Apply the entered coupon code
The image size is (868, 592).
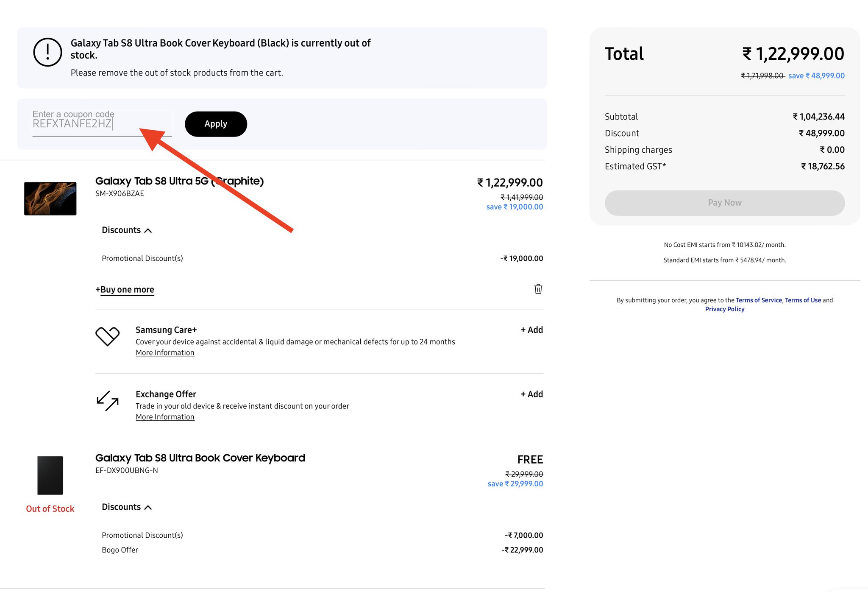coord(216,124)
